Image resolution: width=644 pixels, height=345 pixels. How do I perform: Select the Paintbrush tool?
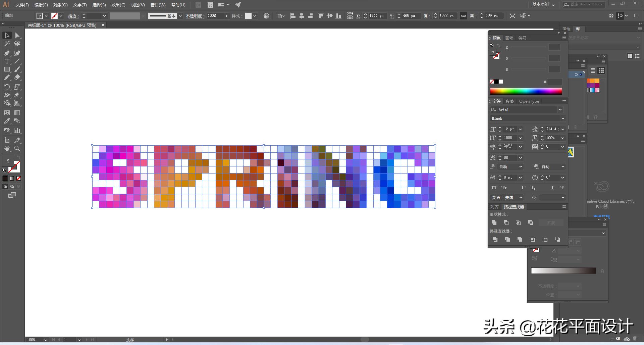17,69
